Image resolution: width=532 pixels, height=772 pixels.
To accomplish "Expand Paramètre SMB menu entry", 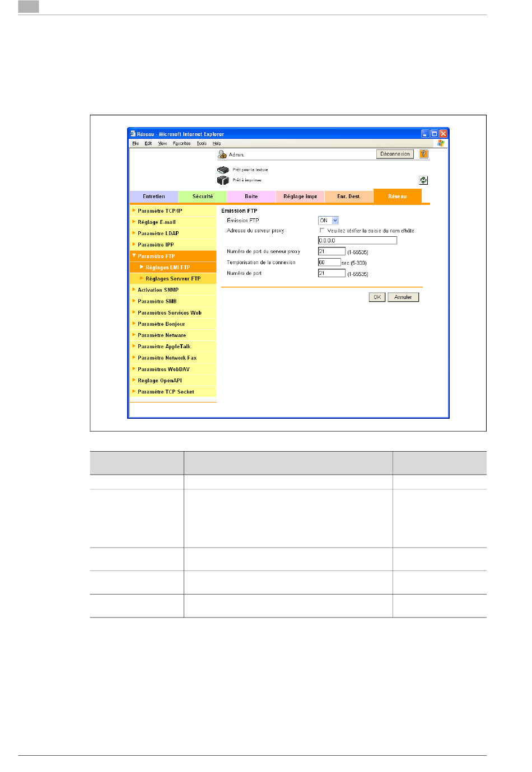I will pos(173,301).
